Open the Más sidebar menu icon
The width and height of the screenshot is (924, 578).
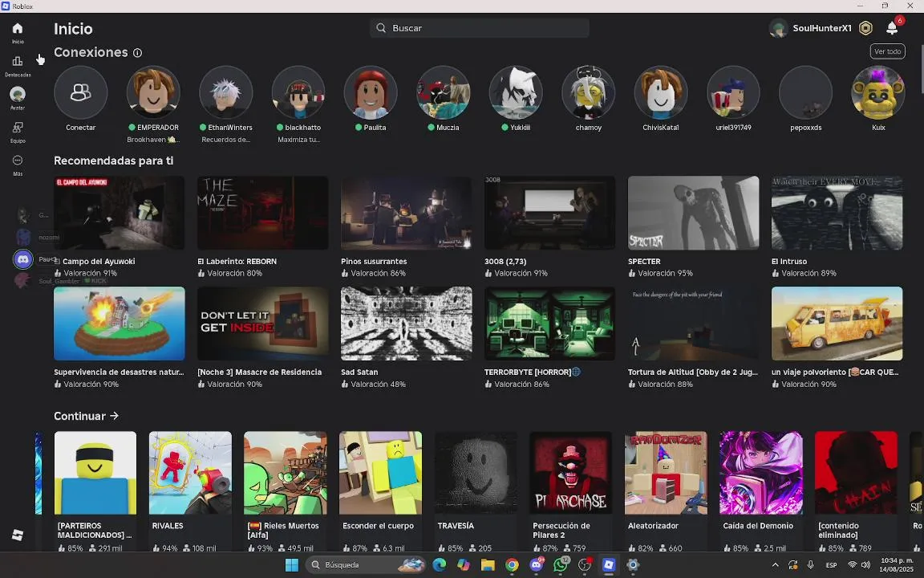[18, 161]
